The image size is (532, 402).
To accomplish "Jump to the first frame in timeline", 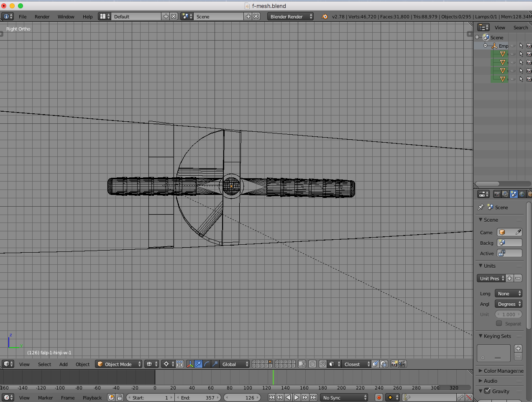I will point(271,397).
